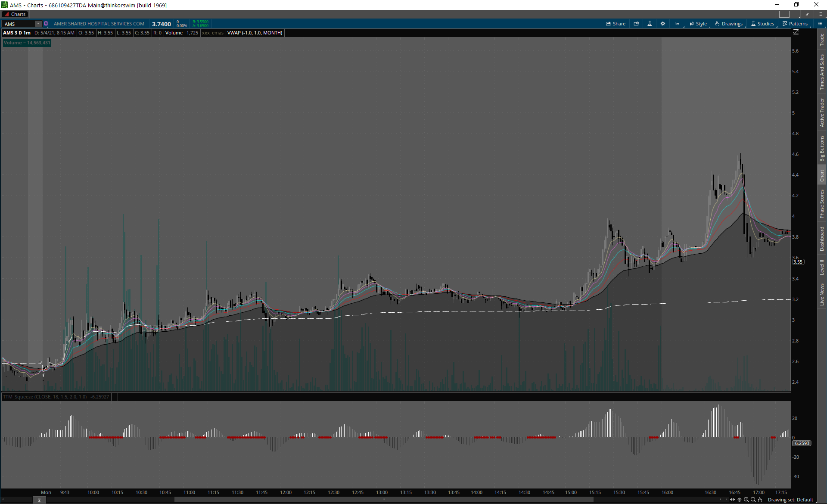
Task: Expand the Style dropdown menu
Action: [x=698, y=24]
